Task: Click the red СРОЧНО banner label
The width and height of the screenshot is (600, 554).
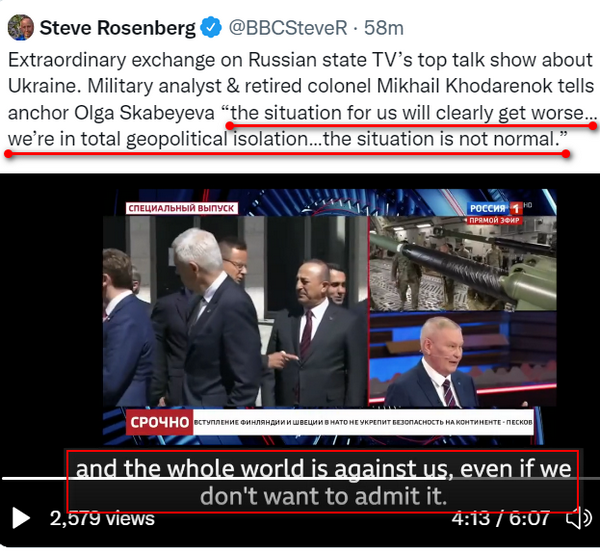Action: tap(160, 422)
